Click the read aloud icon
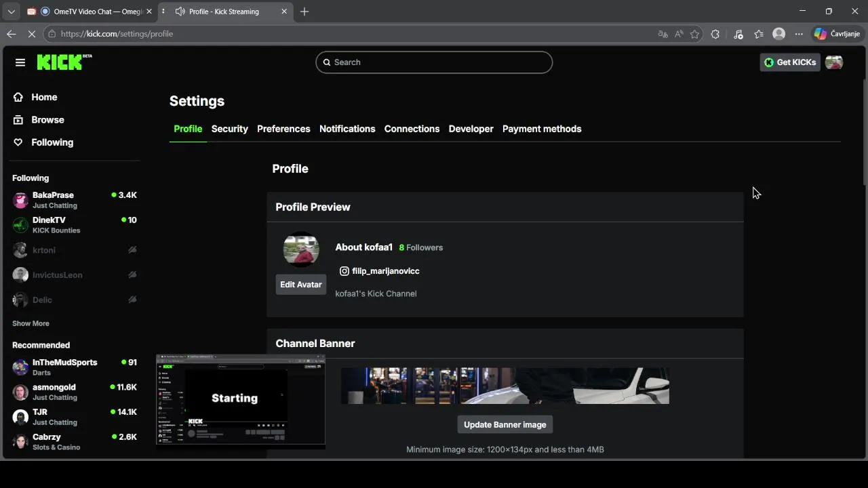This screenshot has height=488, width=868. pos(679,34)
